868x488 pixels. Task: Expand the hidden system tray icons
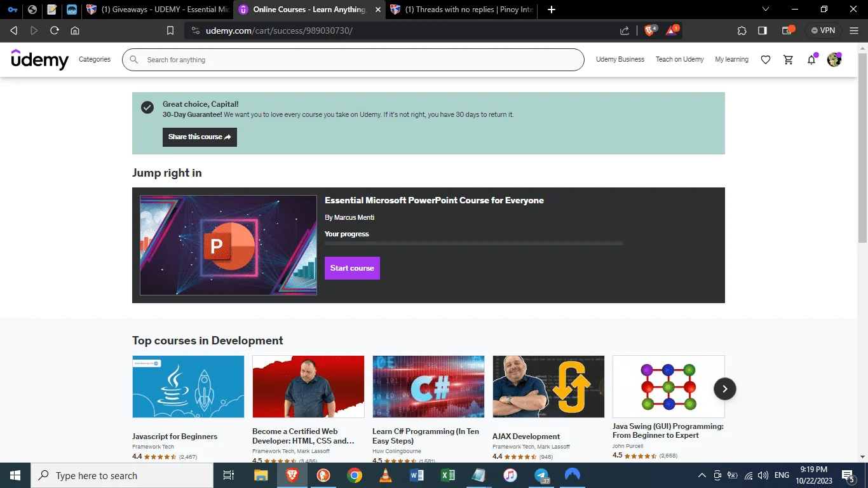coord(702,475)
